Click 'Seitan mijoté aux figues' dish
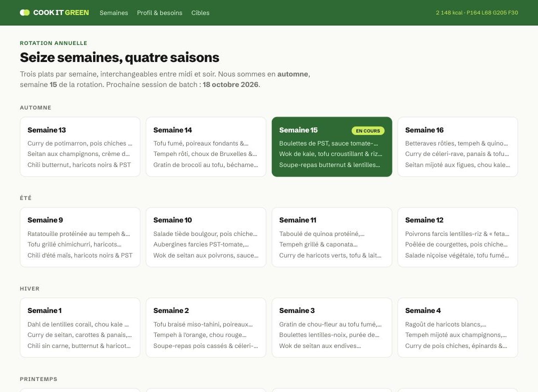This screenshot has height=392, width=538. [x=457, y=165]
